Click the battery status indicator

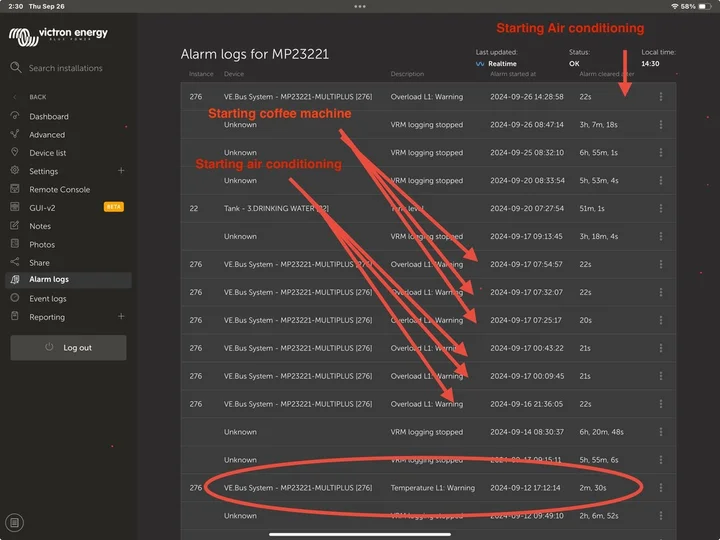705,6
